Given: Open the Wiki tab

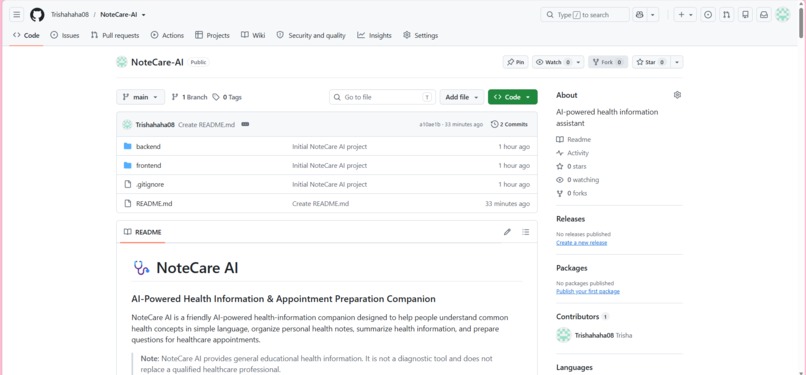Looking at the screenshot, I should click(253, 35).
